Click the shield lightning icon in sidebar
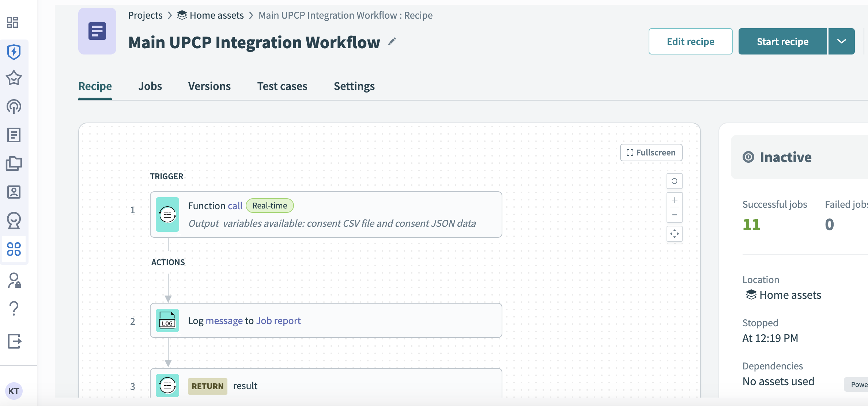The width and height of the screenshot is (868, 406). [14, 52]
